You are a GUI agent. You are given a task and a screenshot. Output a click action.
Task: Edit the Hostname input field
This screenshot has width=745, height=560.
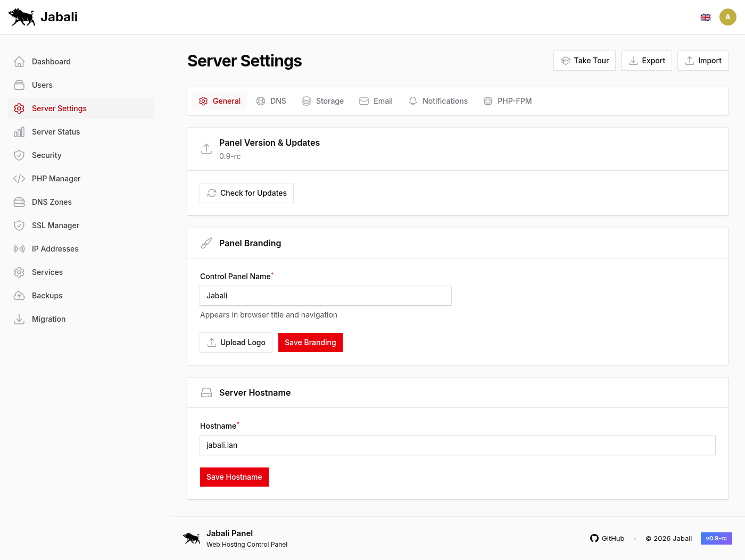(x=458, y=445)
